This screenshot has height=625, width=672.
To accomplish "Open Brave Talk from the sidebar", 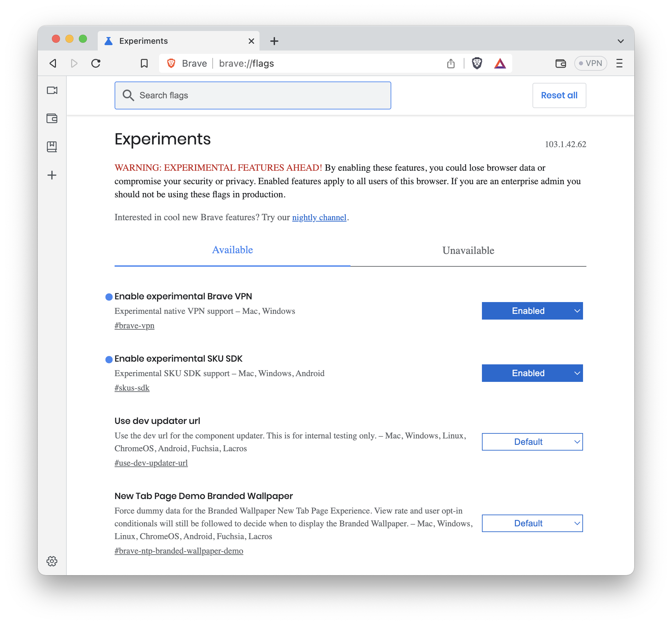I will coord(52,90).
